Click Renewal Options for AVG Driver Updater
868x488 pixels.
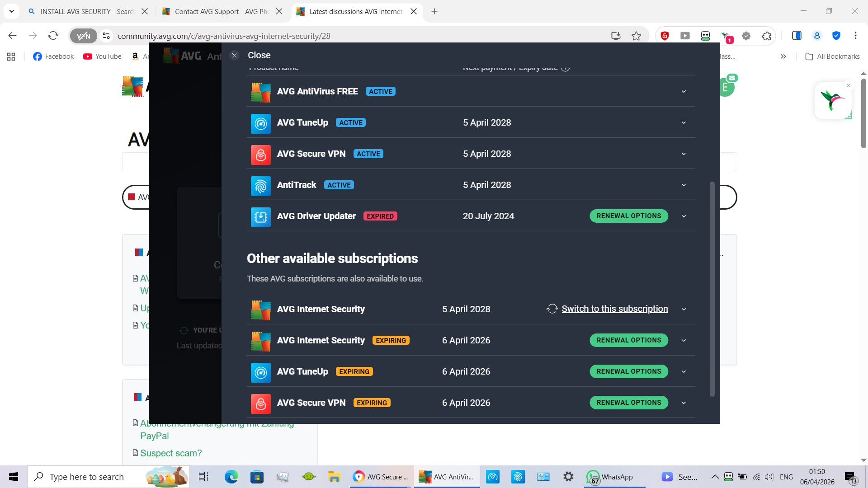click(628, 216)
